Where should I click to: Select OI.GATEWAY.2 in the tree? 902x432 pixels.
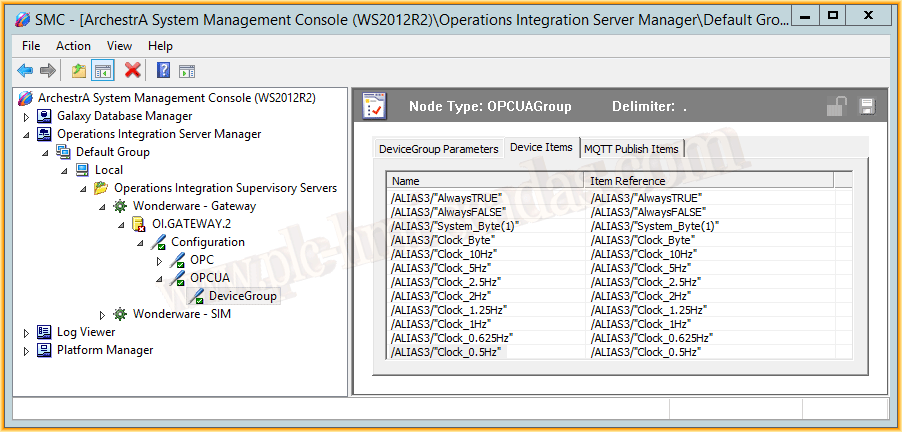185,224
